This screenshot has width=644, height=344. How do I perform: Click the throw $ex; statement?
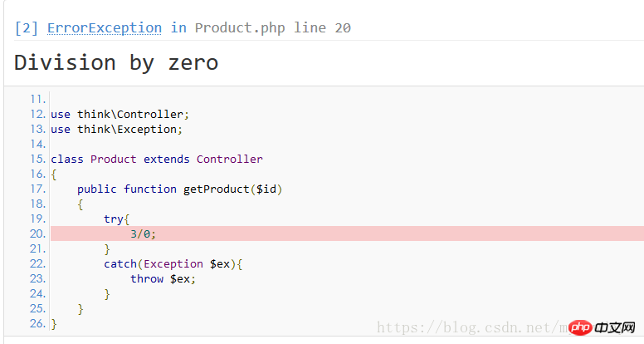click(163, 278)
